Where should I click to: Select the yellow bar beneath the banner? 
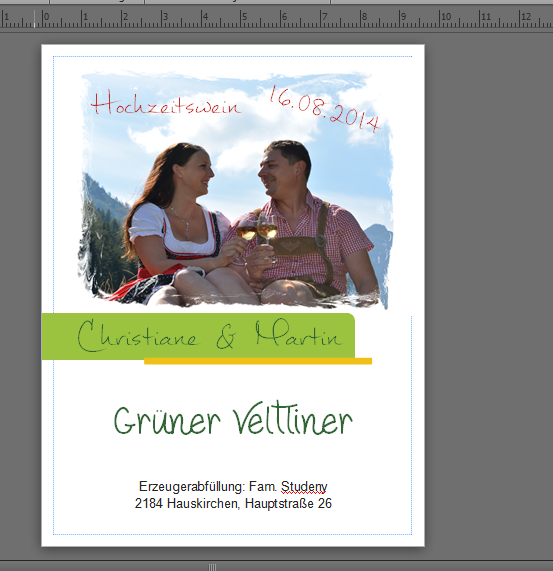[258, 361]
